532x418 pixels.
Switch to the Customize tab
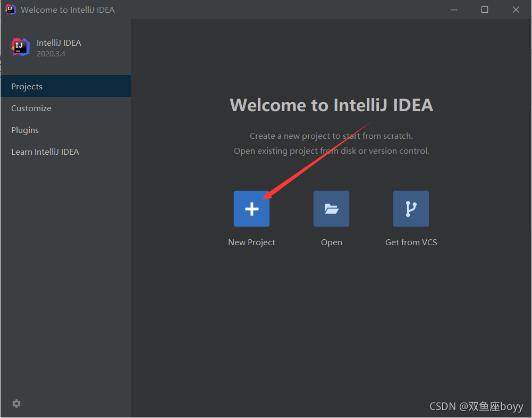tap(65, 108)
